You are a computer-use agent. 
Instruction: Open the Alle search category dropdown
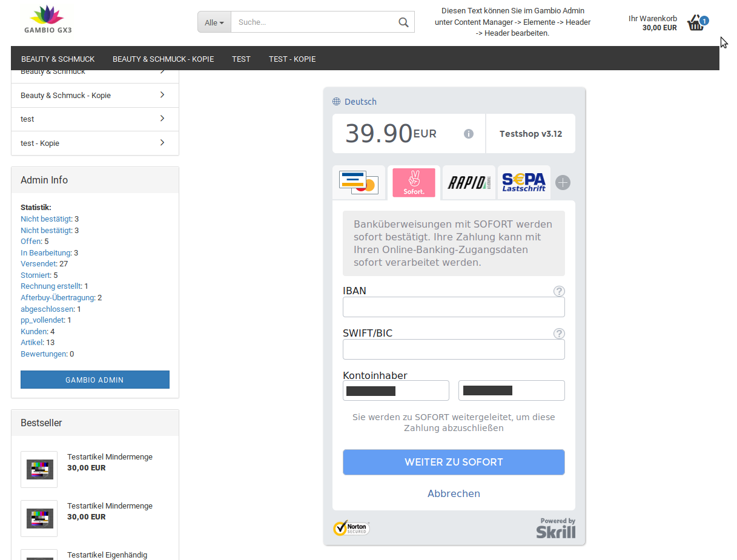coord(214,22)
